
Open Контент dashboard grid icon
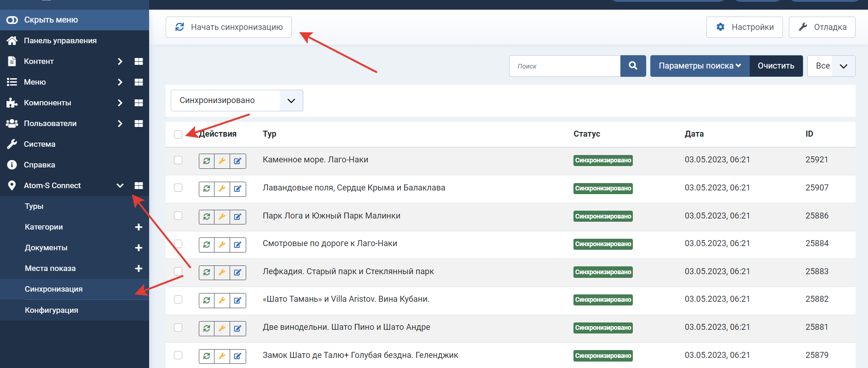[139, 61]
